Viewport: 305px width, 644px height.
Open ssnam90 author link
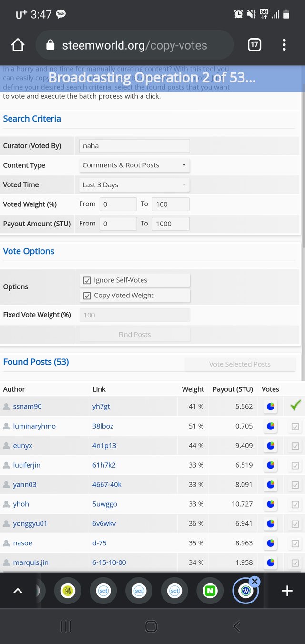point(27,407)
